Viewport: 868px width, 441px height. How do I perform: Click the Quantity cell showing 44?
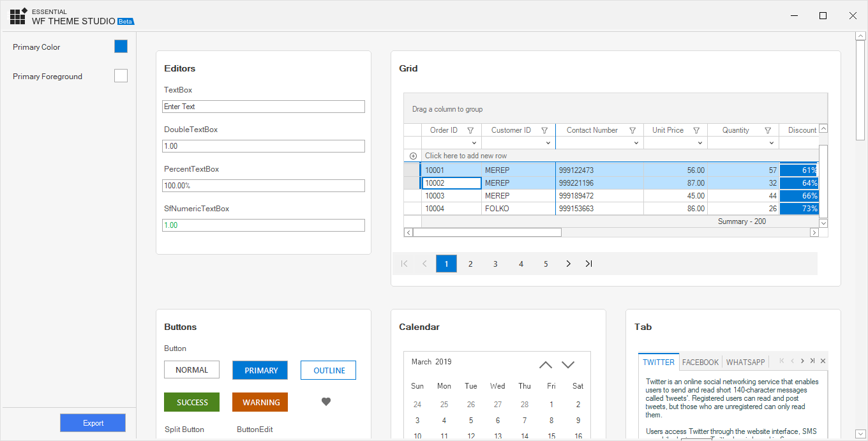[743, 196]
